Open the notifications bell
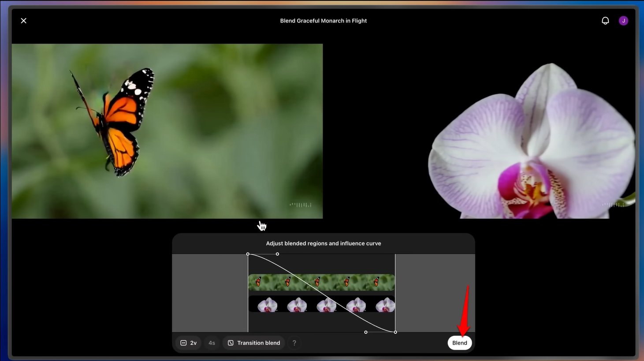644x361 pixels. point(605,21)
